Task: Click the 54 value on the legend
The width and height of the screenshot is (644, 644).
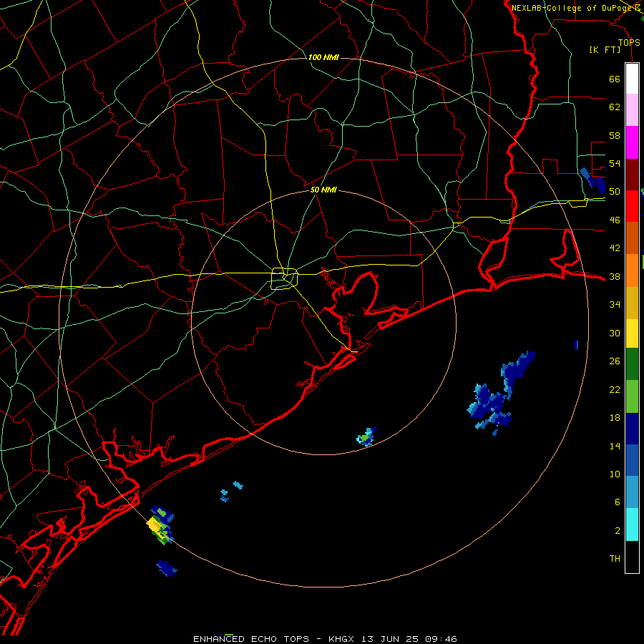Action: [615, 163]
